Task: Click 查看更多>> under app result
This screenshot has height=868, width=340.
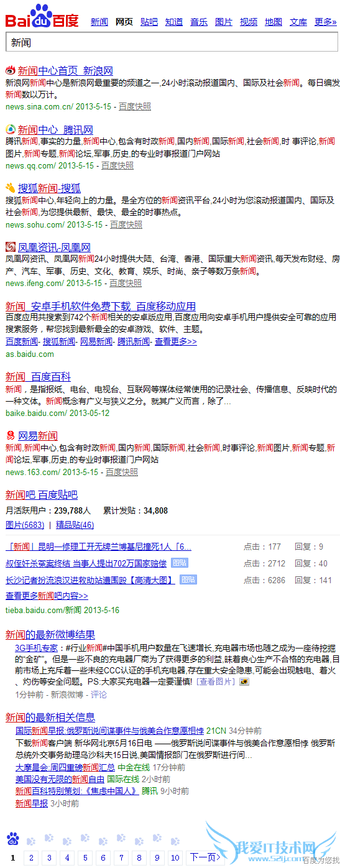Action: (176, 341)
